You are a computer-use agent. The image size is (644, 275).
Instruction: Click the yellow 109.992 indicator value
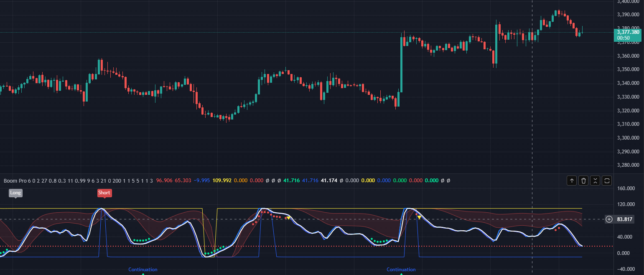tap(222, 181)
